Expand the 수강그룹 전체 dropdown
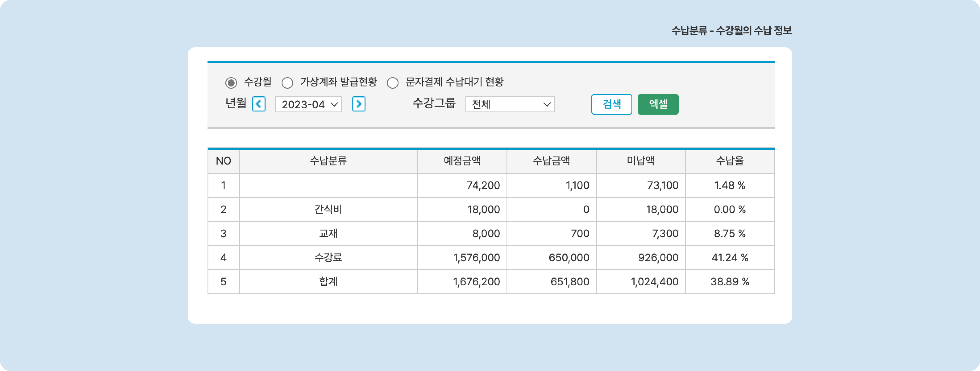This screenshot has width=980, height=371. [x=510, y=105]
